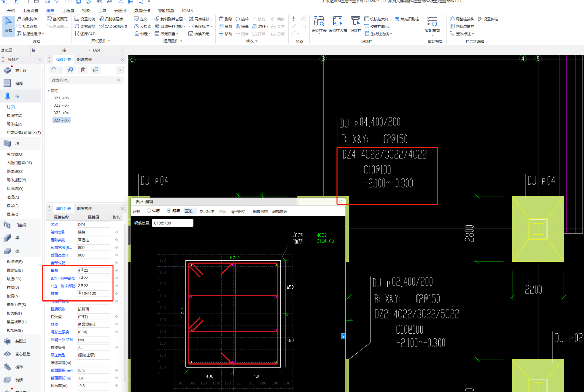Open the 视图 ribbon tab
Viewport: 584px width, 392px height.
(x=86, y=10)
